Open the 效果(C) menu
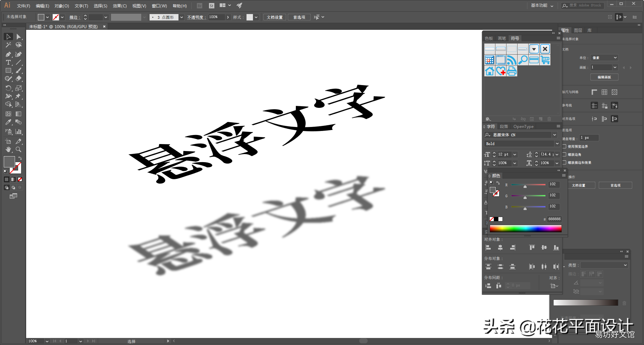 pyautogui.click(x=120, y=6)
